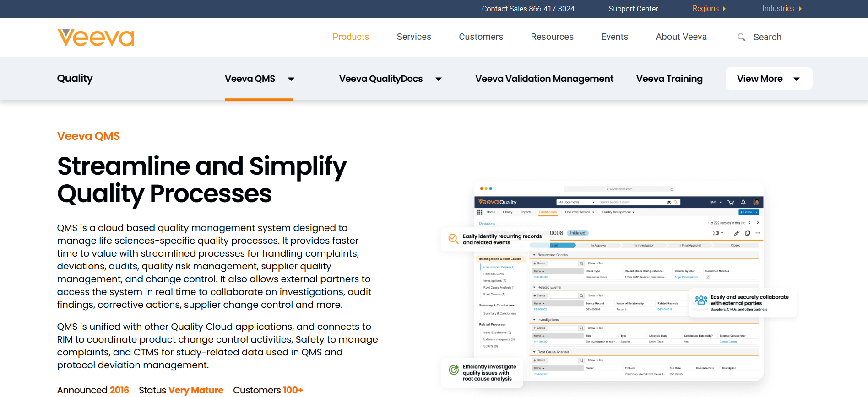Select the Veeva QMS tab
The height and width of the screenshot is (397, 868).
click(250, 79)
